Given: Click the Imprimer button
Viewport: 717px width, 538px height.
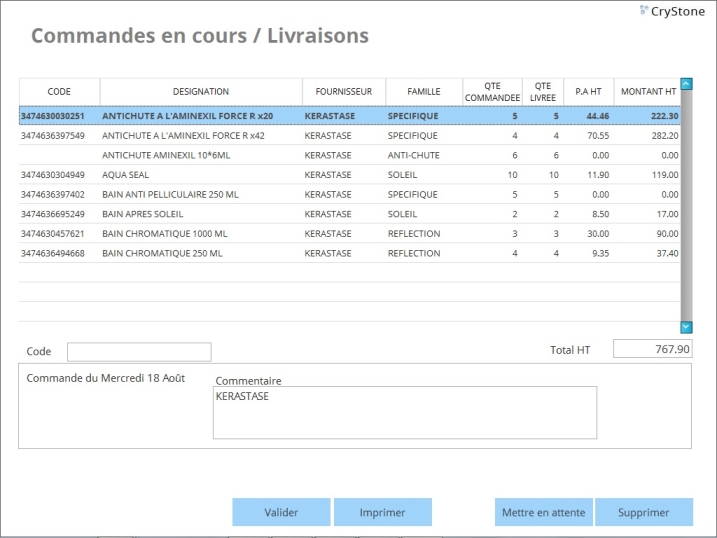Looking at the screenshot, I should [383, 512].
